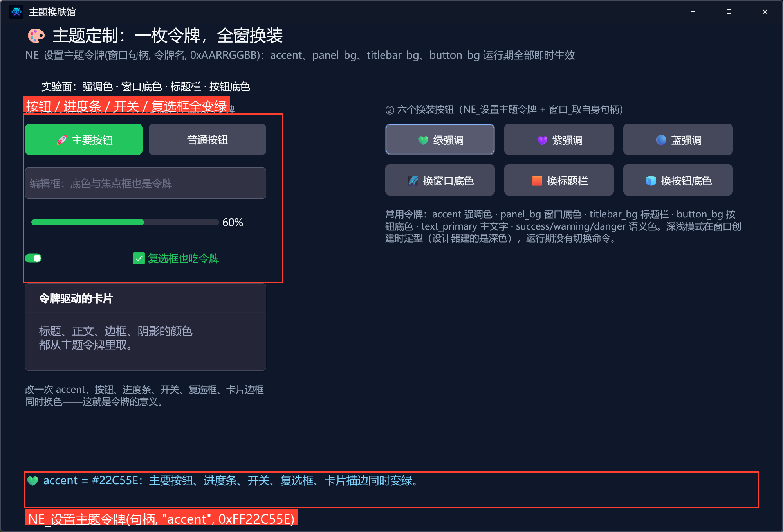
Task: Apply the 紫强调 accent theme
Action: [x=559, y=139]
